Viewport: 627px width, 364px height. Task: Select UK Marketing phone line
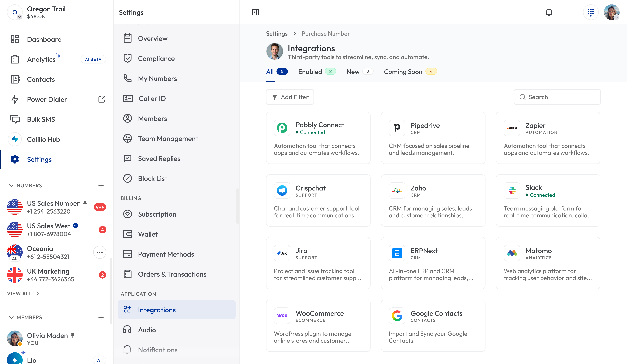pos(57,275)
